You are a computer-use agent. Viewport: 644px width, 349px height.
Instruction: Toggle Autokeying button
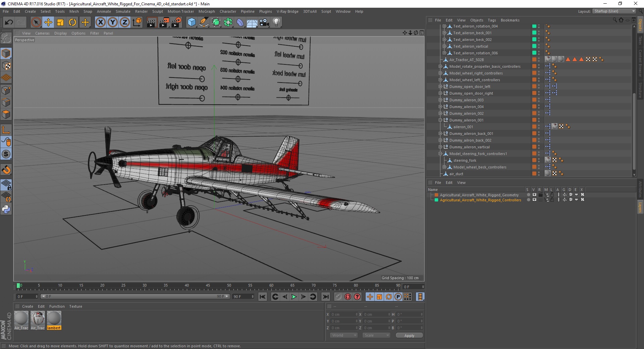click(x=348, y=297)
